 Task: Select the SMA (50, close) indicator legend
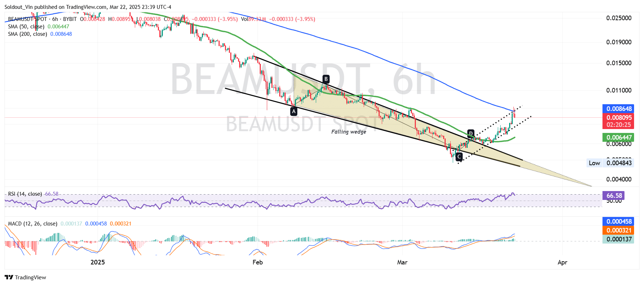(26, 27)
